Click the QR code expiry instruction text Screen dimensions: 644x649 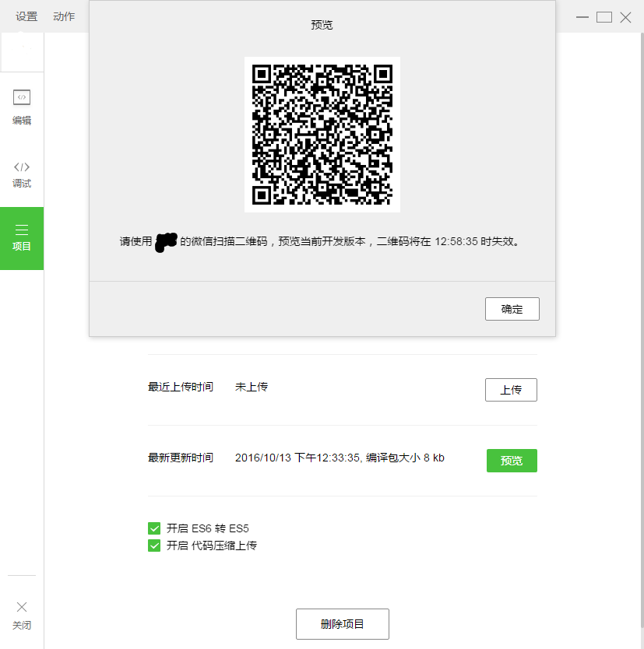pyautogui.click(x=319, y=242)
